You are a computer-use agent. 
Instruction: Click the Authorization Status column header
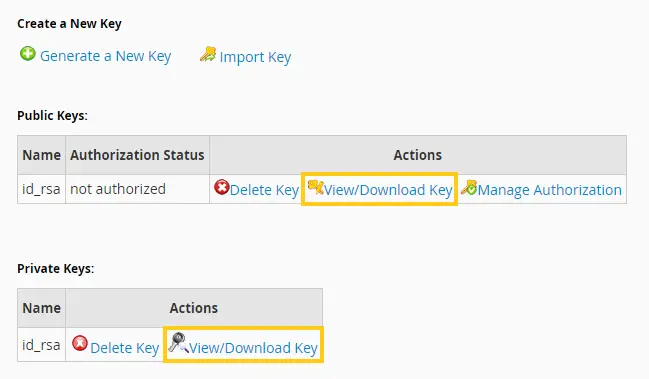137,155
